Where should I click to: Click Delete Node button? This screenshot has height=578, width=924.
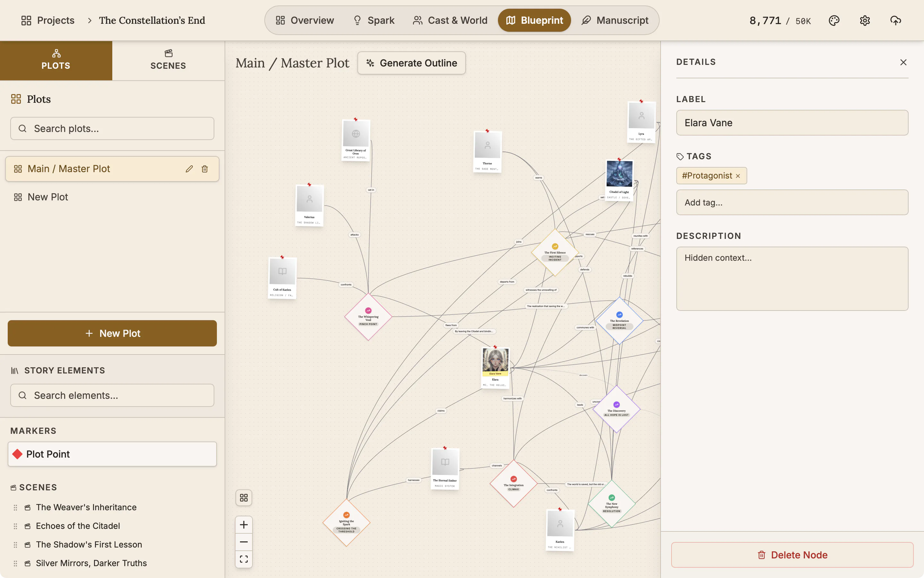792,555
